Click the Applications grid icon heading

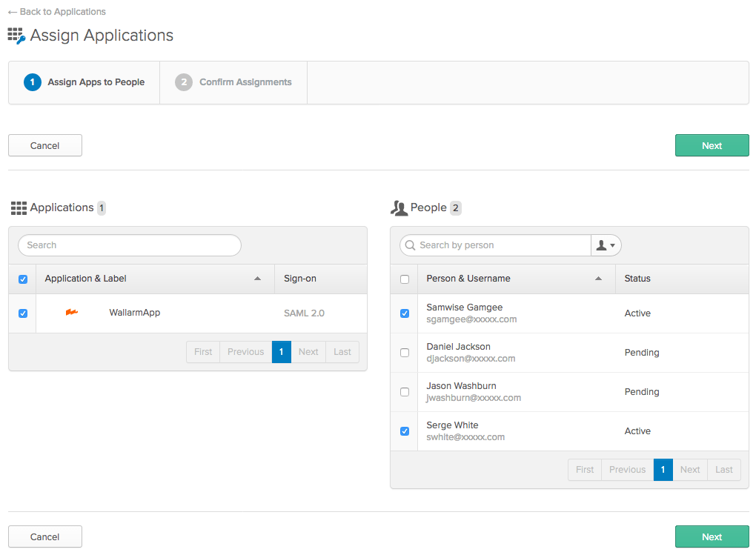coord(19,208)
